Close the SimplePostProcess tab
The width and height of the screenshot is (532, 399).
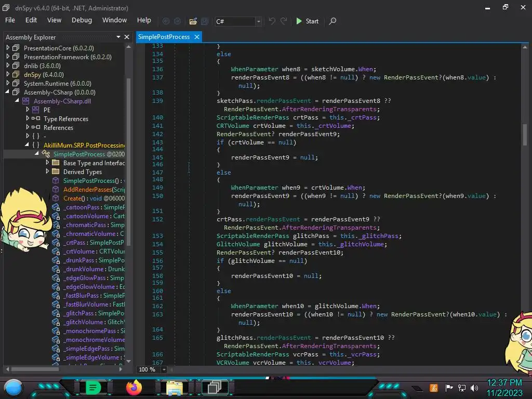click(x=197, y=37)
